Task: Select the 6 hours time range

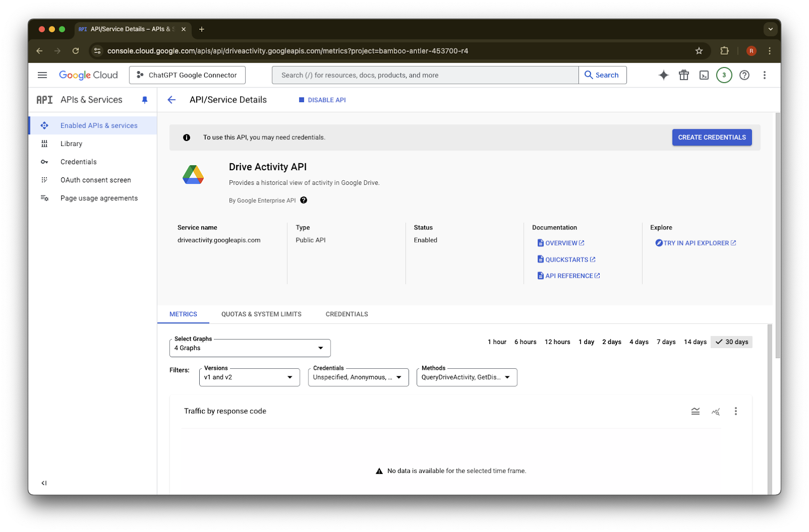Action: pyautogui.click(x=525, y=342)
